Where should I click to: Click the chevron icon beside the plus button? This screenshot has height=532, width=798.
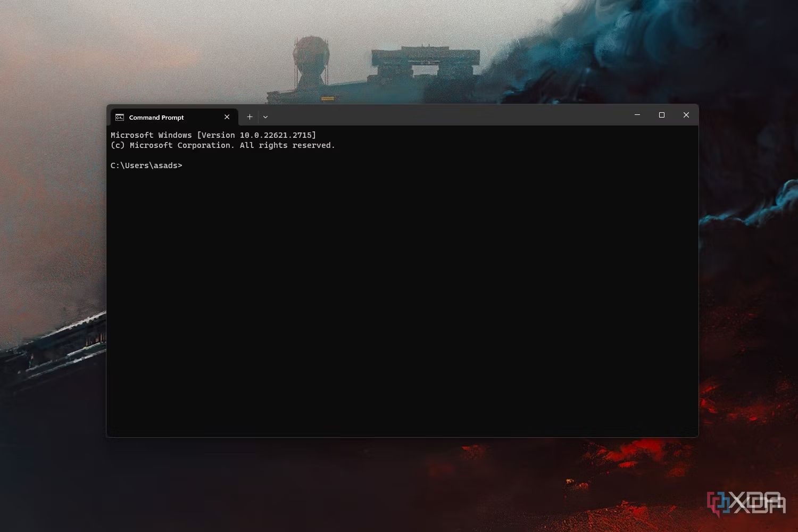(265, 117)
